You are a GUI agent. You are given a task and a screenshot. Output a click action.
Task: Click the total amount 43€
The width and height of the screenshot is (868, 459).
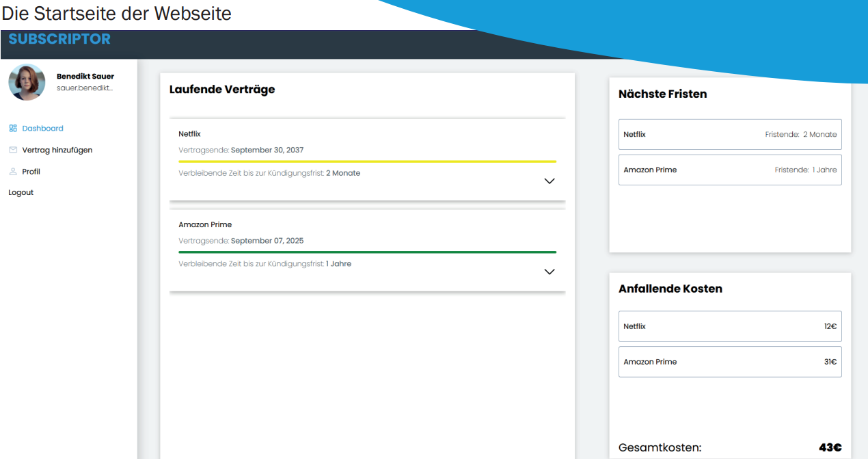point(830,447)
